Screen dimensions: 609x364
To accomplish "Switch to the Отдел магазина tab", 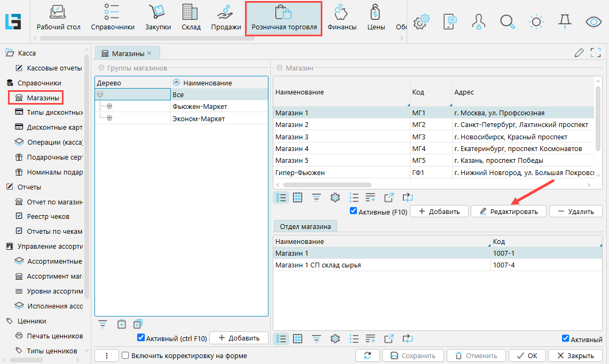I will (305, 226).
